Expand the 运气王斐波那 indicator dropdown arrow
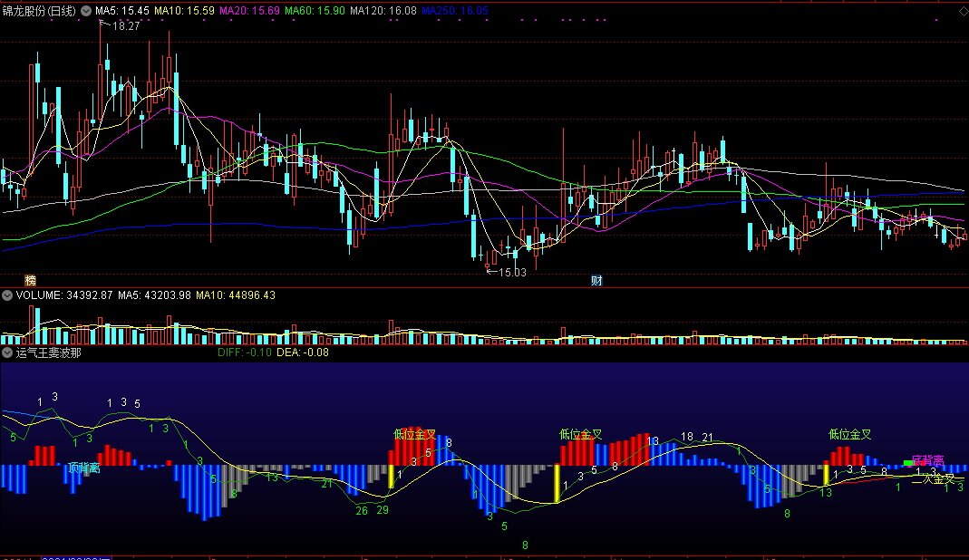The image size is (969, 560). 6,352
